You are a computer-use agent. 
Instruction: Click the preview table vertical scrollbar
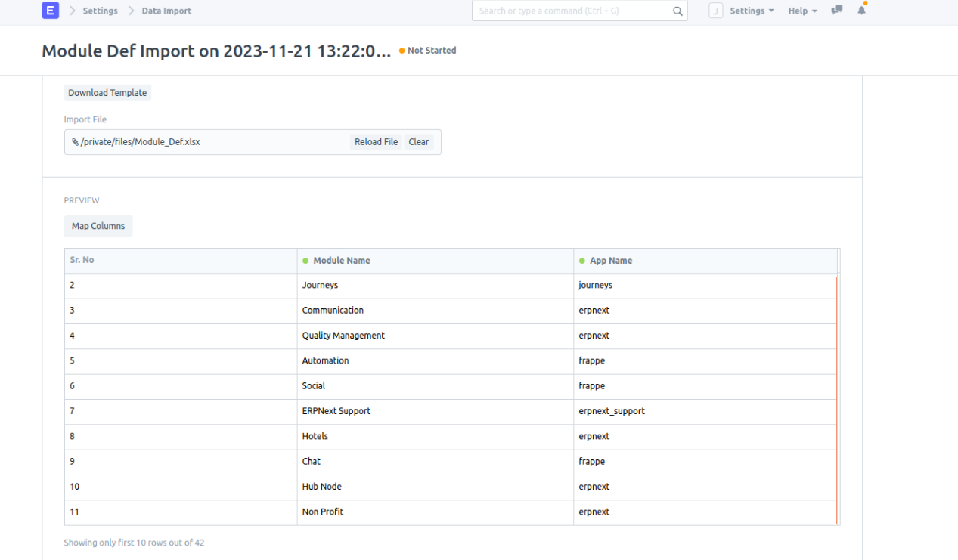(837, 400)
